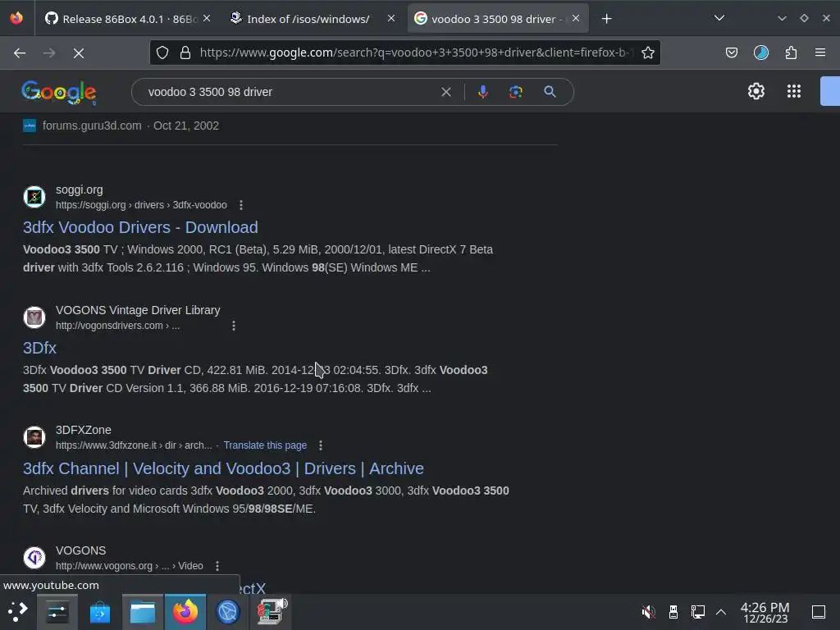
Task: Click the 3DFXZone site favicon
Action: [34, 437]
